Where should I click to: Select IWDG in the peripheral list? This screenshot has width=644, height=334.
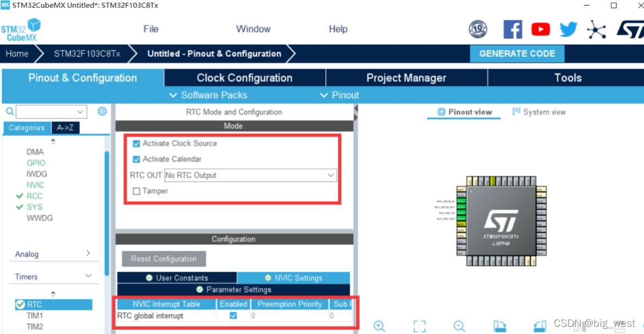[x=36, y=174]
